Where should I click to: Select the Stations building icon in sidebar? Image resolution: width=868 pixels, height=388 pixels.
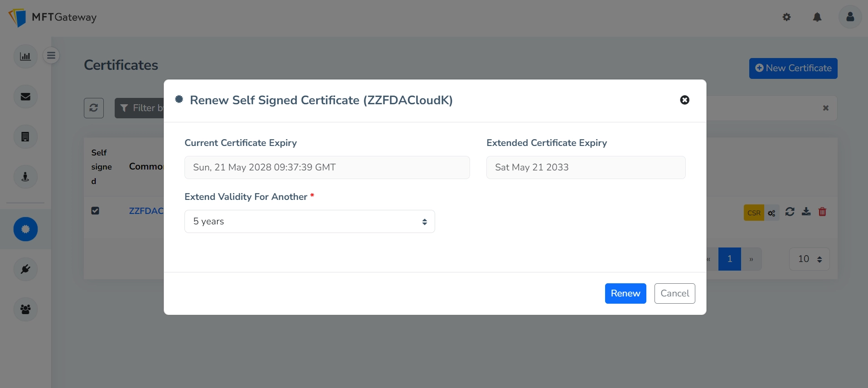pos(25,136)
